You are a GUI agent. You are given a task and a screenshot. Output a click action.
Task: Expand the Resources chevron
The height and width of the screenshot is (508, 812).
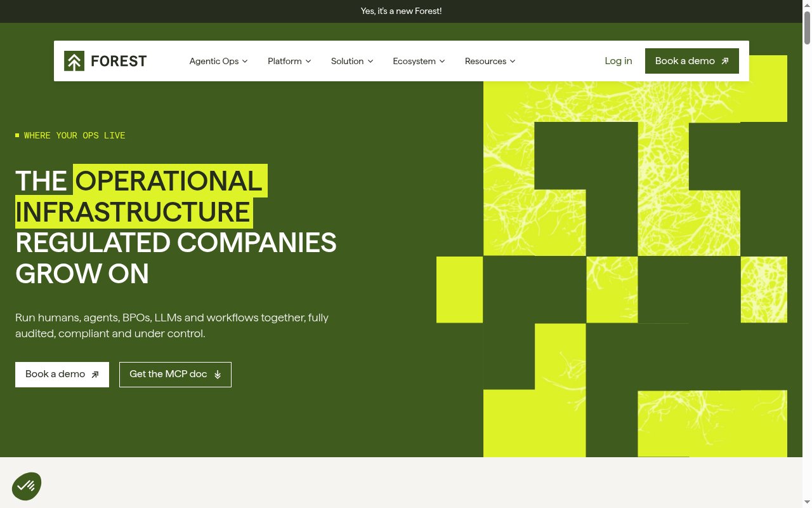click(513, 62)
